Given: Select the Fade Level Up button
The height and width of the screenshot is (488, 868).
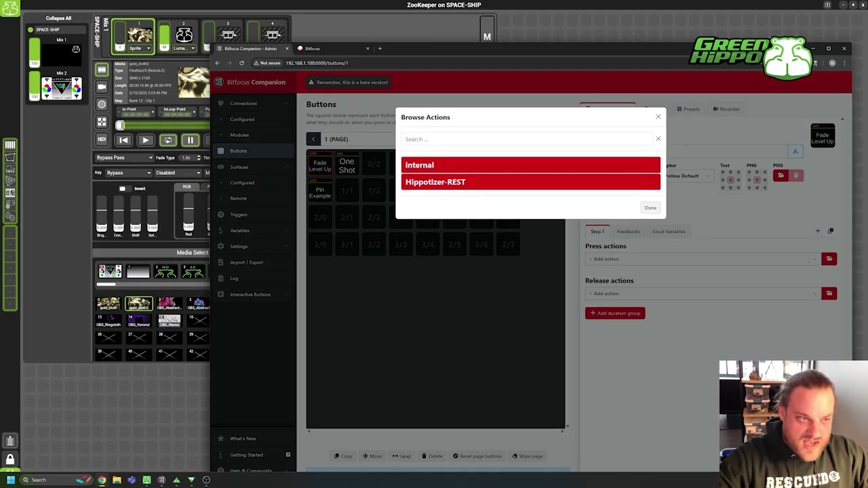Looking at the screenshot, I should point(320,165).
